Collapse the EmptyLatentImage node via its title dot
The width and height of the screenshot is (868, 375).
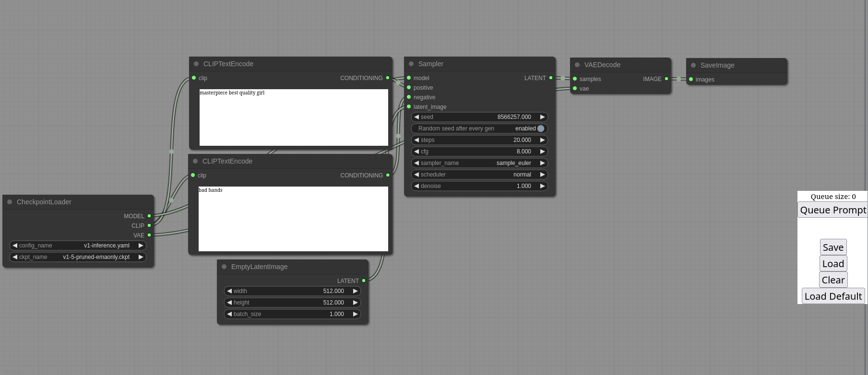click(224, 267)
